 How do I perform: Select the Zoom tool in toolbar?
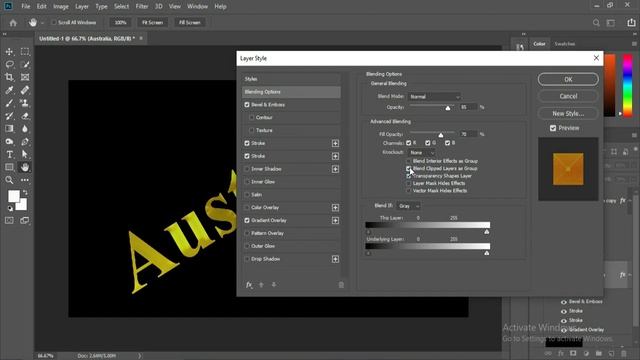[9, 180]
